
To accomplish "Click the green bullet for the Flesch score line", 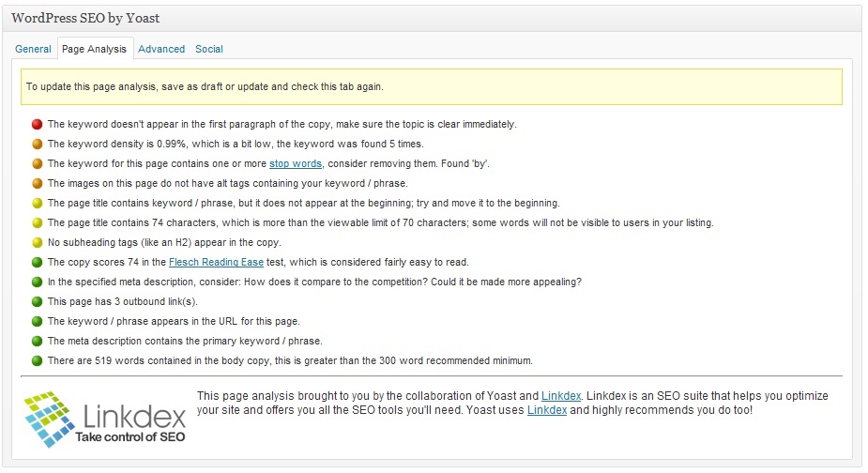I will pyautogui.click(x=38, y=263).
